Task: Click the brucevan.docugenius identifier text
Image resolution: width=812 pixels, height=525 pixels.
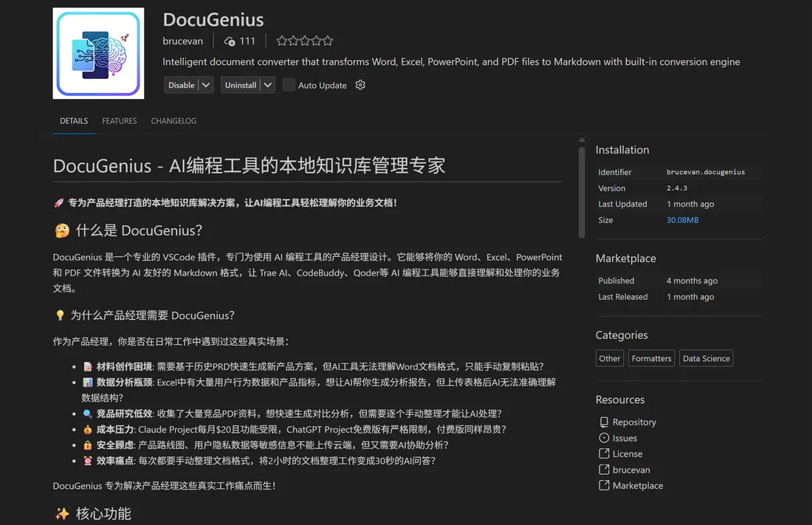Action: click(x=705, y=172)
